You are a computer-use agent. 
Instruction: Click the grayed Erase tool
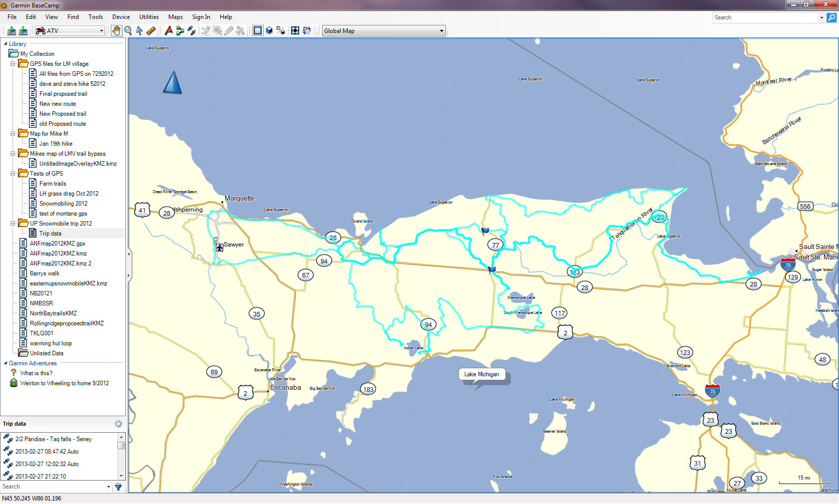point(229,31)
